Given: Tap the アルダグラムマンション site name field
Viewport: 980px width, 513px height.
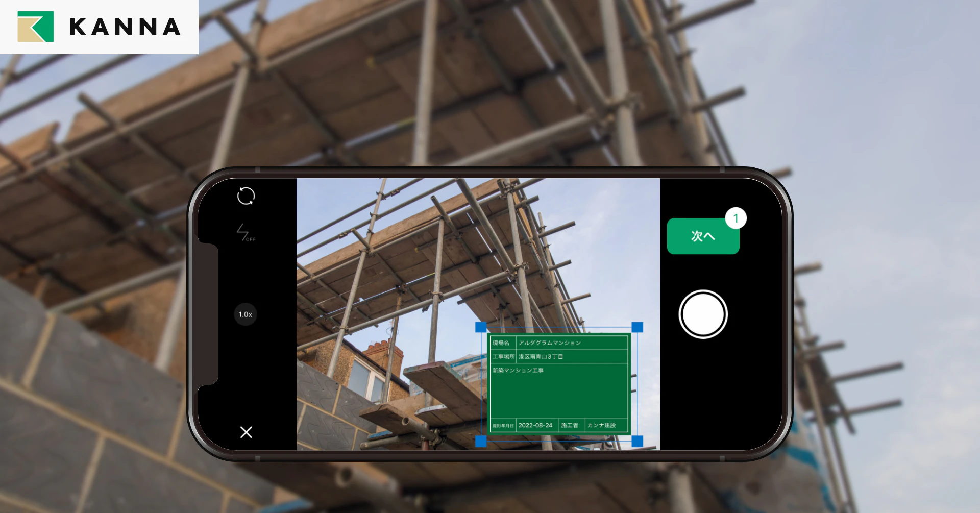Looking at the screenshot, I should coord(572,343).
